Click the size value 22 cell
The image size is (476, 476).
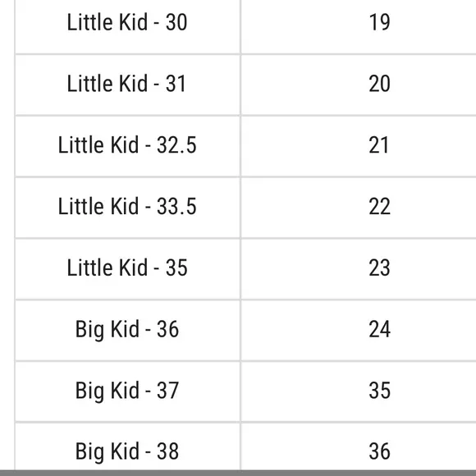[x=359, y=208]
